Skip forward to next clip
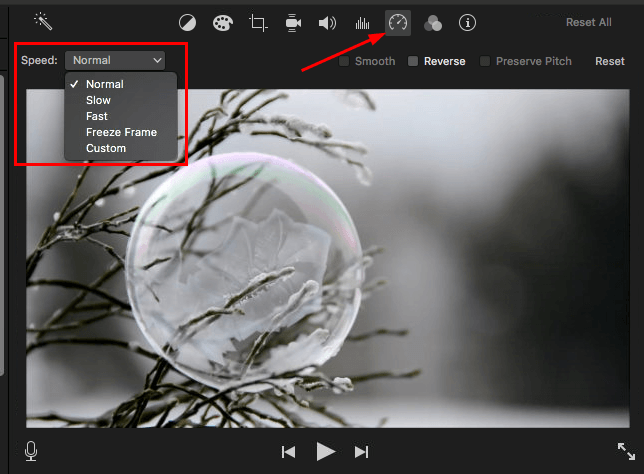 pyautogui.click(x=361, y=452)
